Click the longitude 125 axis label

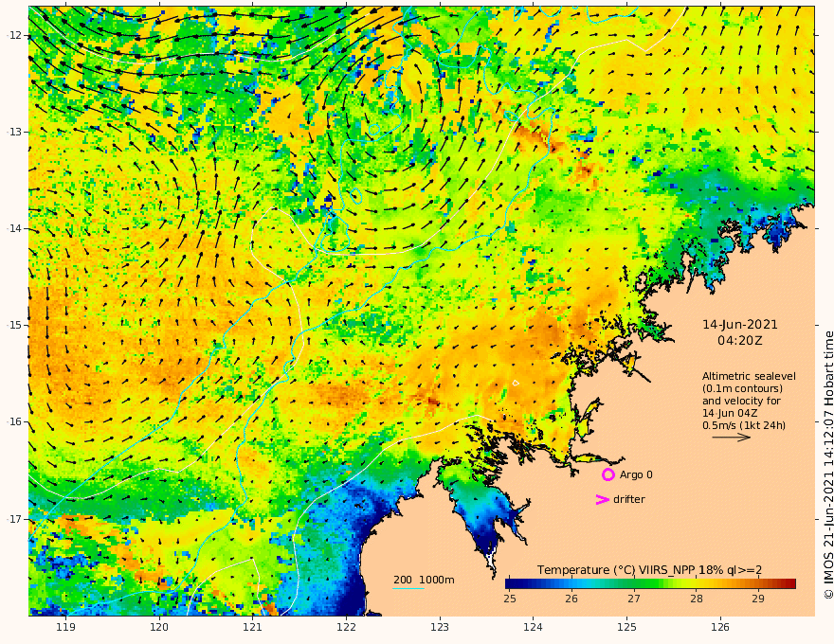[626, 628]
